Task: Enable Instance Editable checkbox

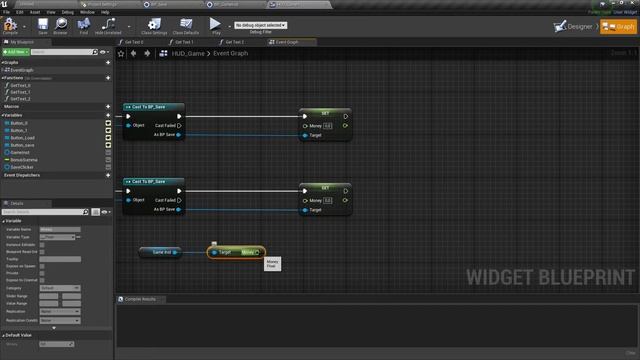Action: click(x=42, y=245)
